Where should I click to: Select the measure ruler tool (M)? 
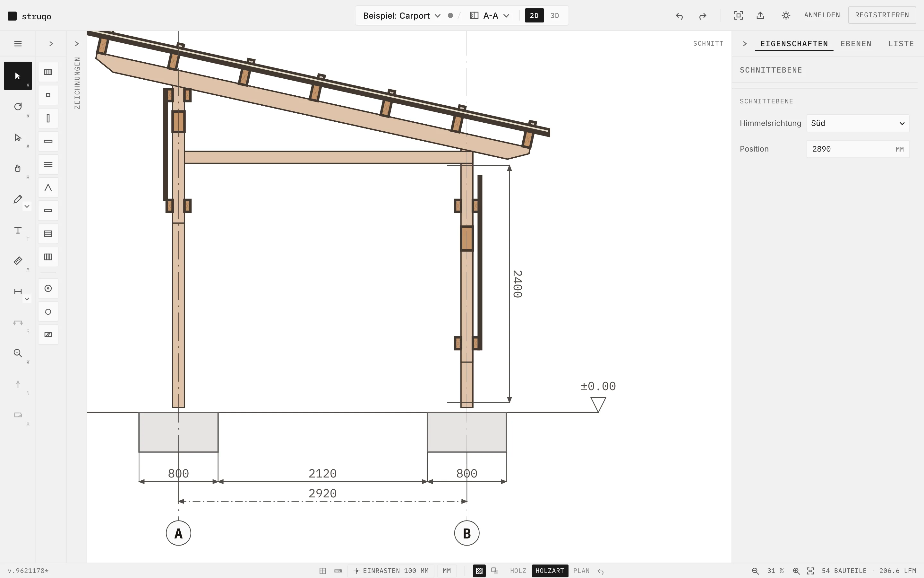(18, 261)
